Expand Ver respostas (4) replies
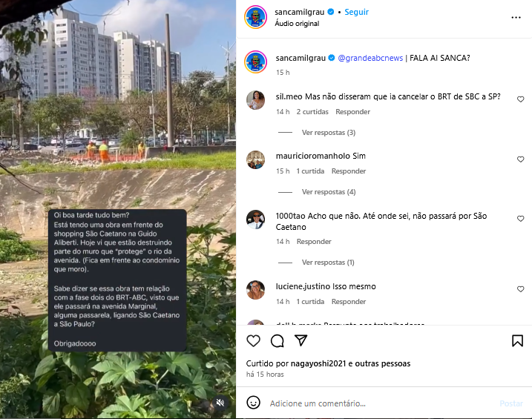Viewport: 532px width, 419px height. 329,192
